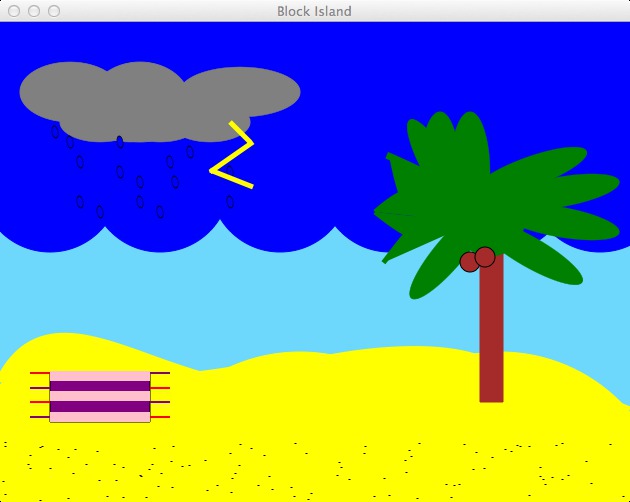Minimize the Block Island window
Viewport: 630px width, 502px height.
[34, 11]
